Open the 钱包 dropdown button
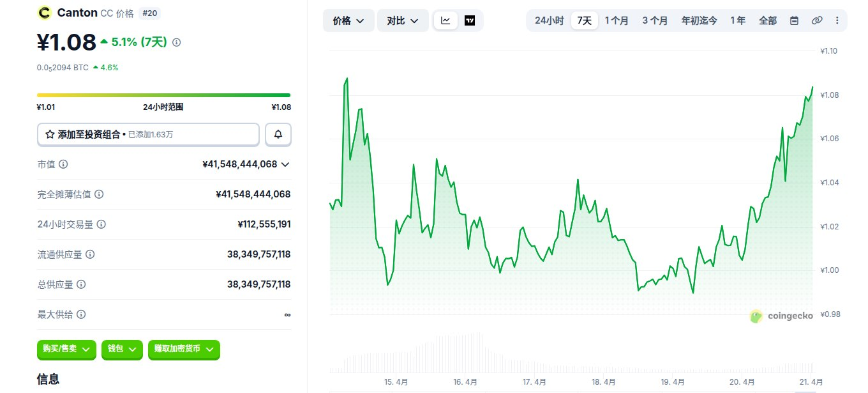 tap(122, 349)
